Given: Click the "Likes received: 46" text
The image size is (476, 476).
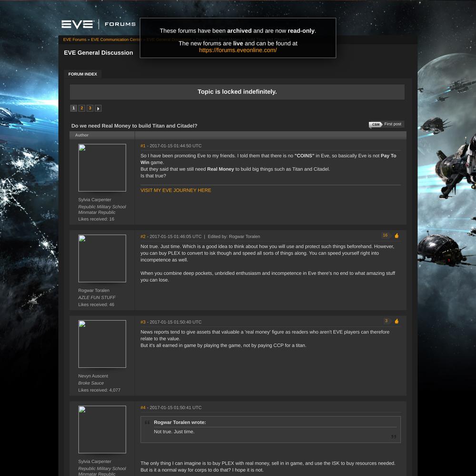Looking at the screenshot, I should pos(96,305).
